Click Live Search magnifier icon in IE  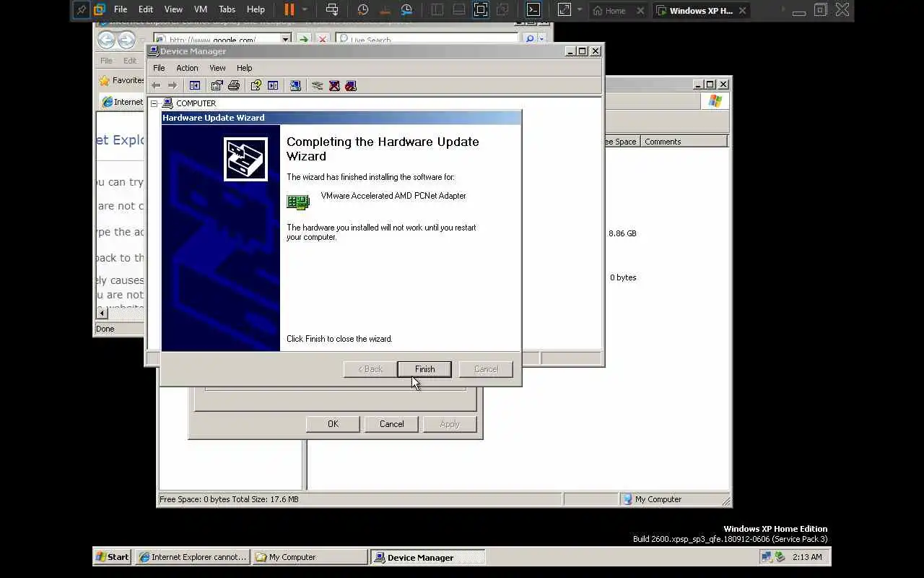point(530,40)
